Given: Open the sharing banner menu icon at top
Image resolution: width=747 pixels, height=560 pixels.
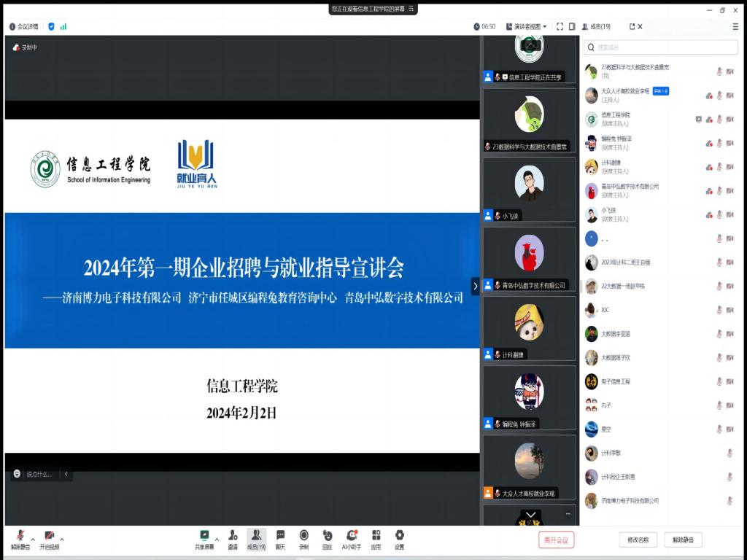Looking at the screenshot, I should (x=411, y=9).
